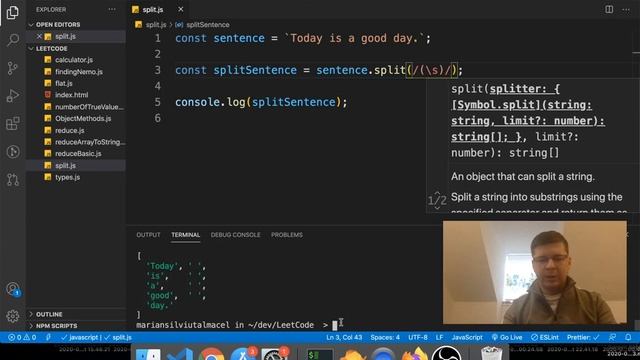Open the Explorer view in the activity bar
This screenshot has width=640, height=360.
13,13
